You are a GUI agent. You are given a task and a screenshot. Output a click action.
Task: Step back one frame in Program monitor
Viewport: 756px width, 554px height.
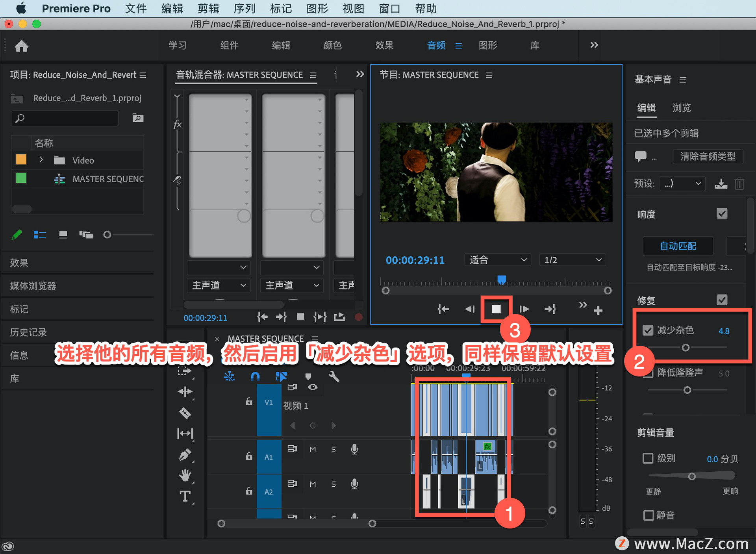[x=470, y=309]
